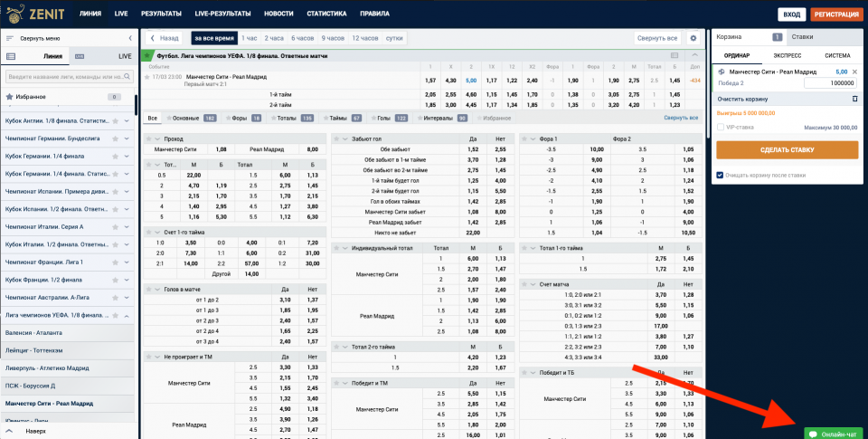The width and height of the screenshot is (868, 439).
Task: Open the Онлайн-чат chat button
Action: (x=833, y=434)
